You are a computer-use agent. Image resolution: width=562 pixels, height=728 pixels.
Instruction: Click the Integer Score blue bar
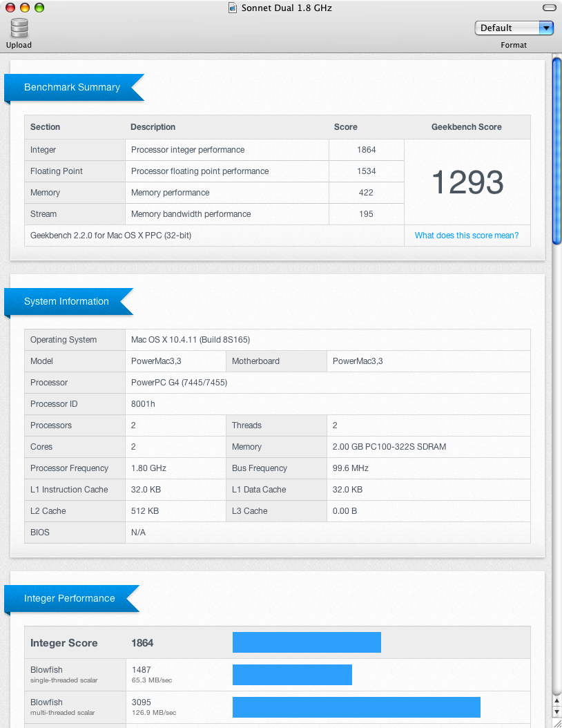tap(307, 642)
